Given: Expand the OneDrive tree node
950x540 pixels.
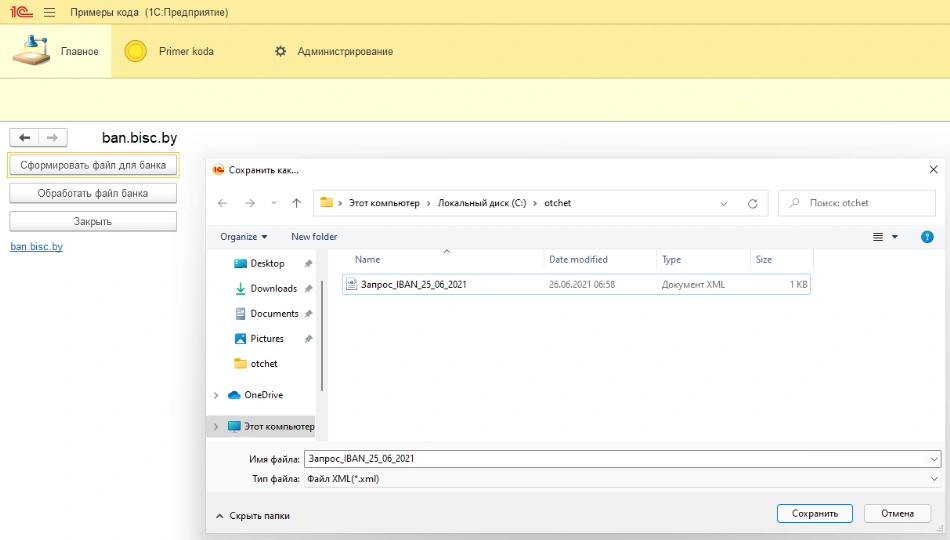Looking at the screenshot, I should (216, 395).
